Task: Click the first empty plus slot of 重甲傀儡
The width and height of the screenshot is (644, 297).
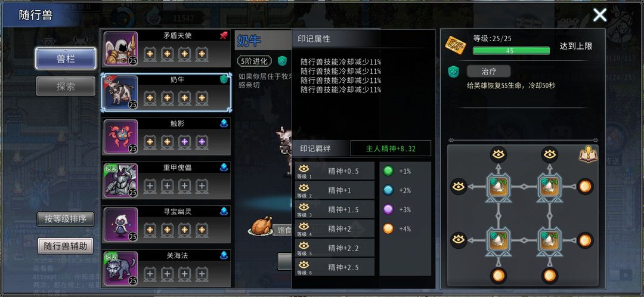Action: click(150, 187)
